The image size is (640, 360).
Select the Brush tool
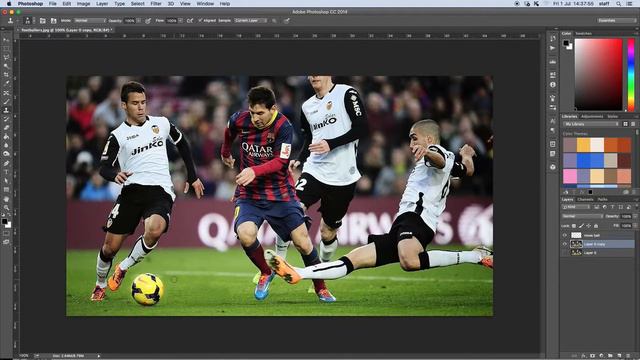(7, 102)
